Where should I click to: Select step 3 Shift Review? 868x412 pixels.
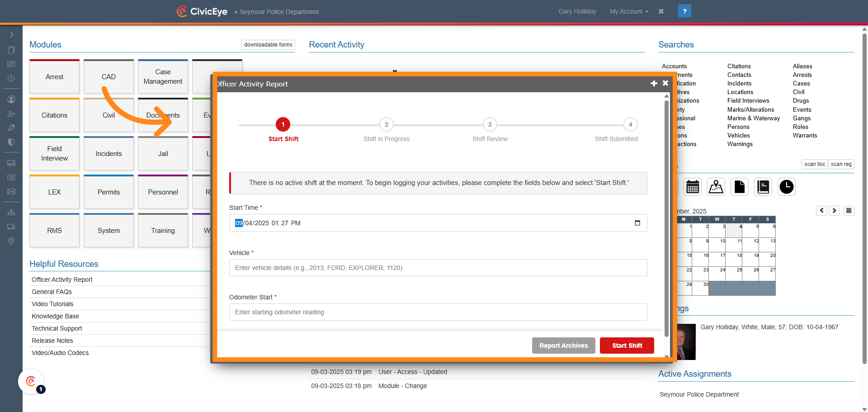click(490, 124)
